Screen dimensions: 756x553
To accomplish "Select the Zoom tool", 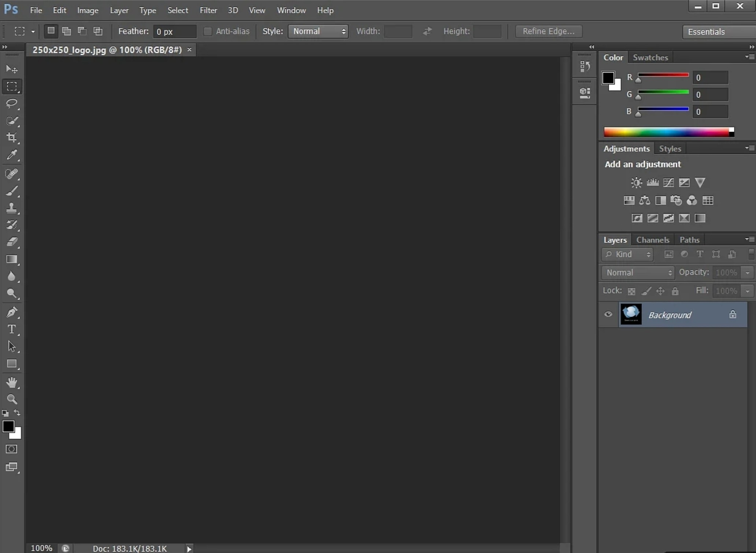I will click(12, 399).
